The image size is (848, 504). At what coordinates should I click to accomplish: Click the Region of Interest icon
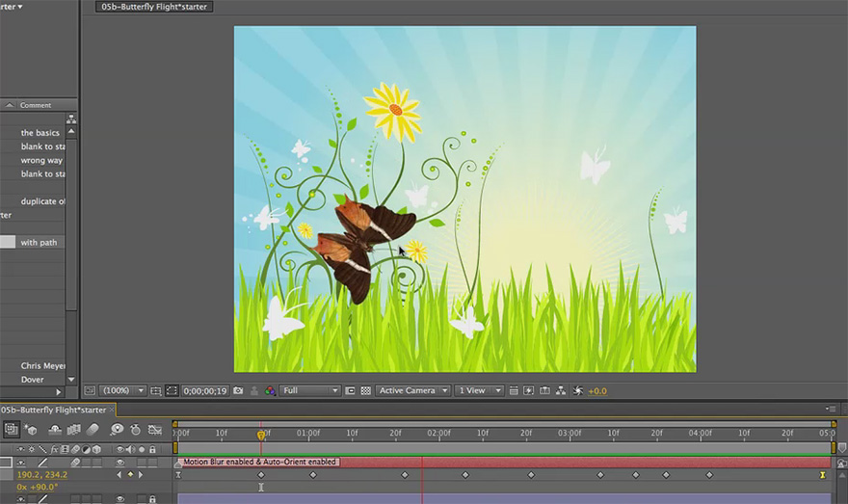[x=350, y=390]
